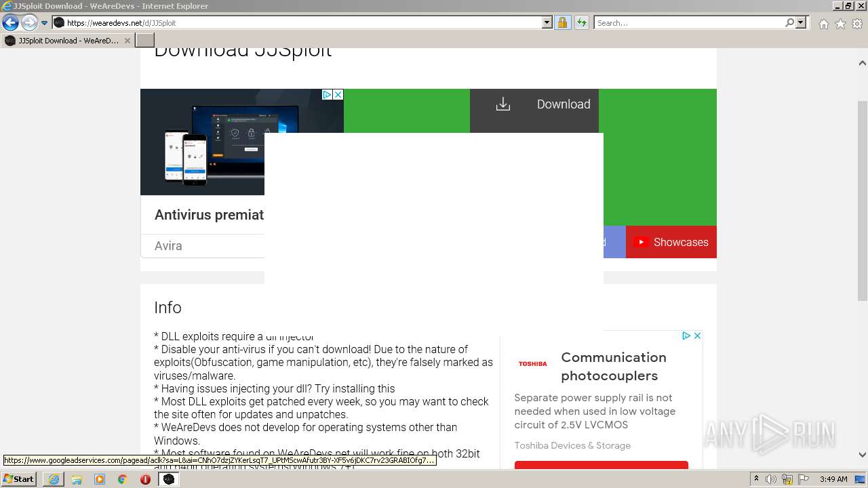Click the download arrow icon
Viewport: 868px width, 488px height.
(502, 104)
